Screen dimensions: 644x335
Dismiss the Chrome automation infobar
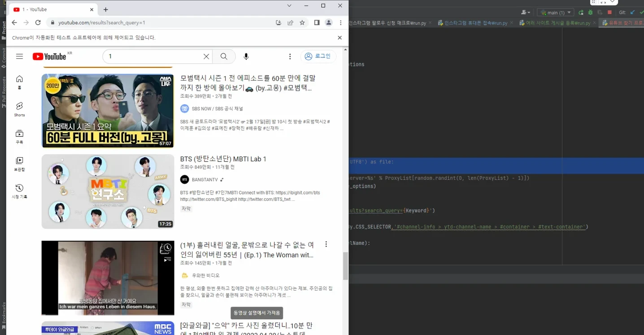339,38
